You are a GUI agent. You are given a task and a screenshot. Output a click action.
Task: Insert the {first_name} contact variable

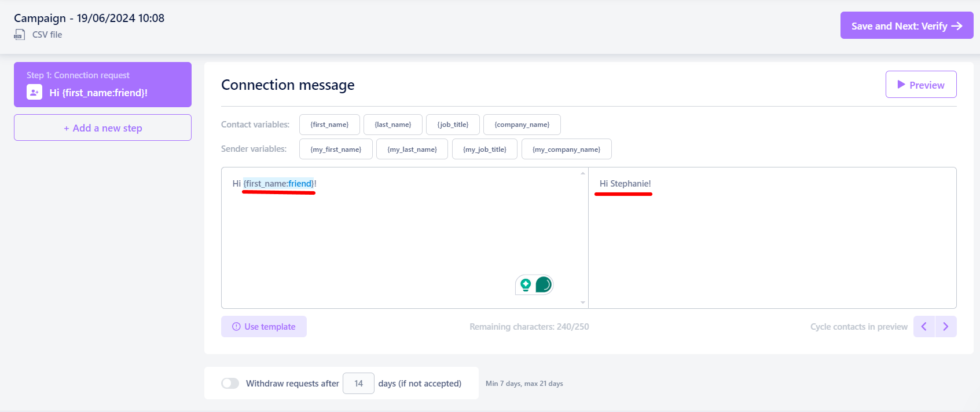point(329,125)
